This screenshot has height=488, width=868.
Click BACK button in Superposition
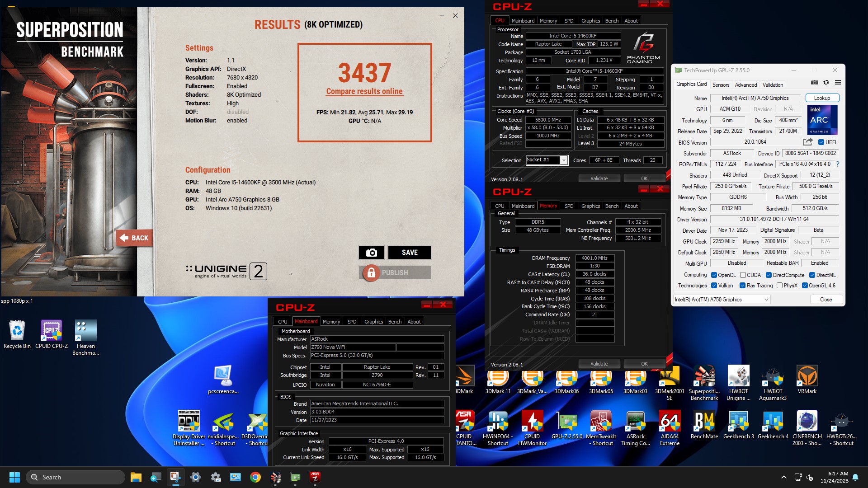[134, 238]
